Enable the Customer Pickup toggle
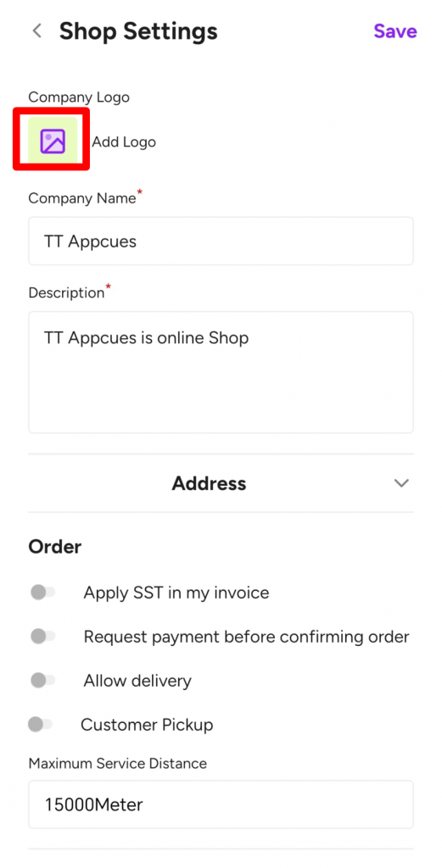This screenshot has width=442, height=868. pos(40,724)
